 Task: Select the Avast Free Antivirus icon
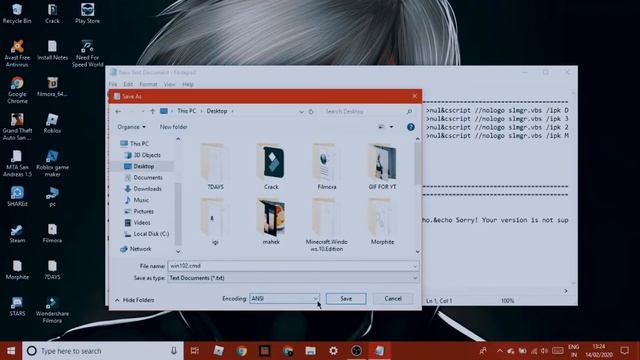tap(17, 53)
